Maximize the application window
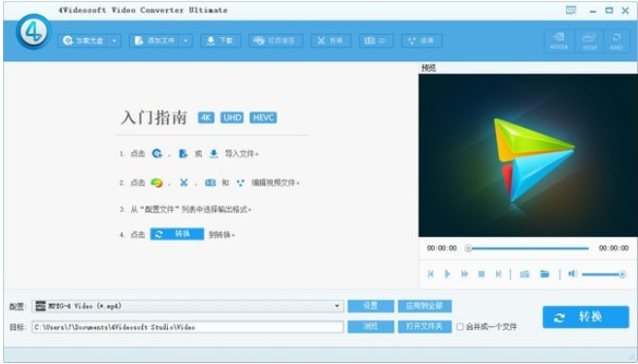 609,11
